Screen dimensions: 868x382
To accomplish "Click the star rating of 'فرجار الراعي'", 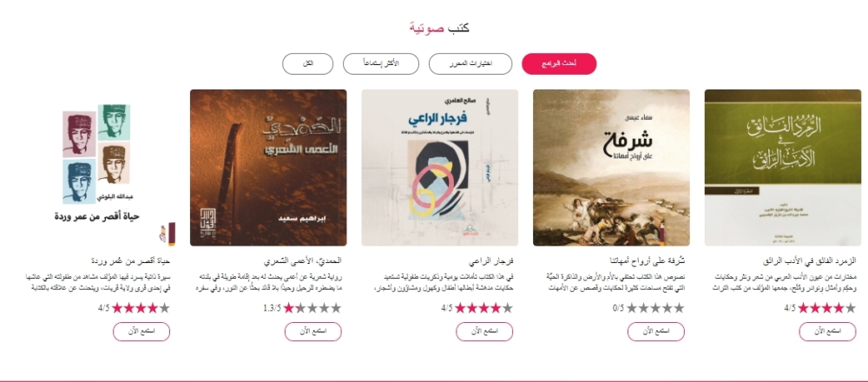I will pyautogui.click(x=483, y=308).
